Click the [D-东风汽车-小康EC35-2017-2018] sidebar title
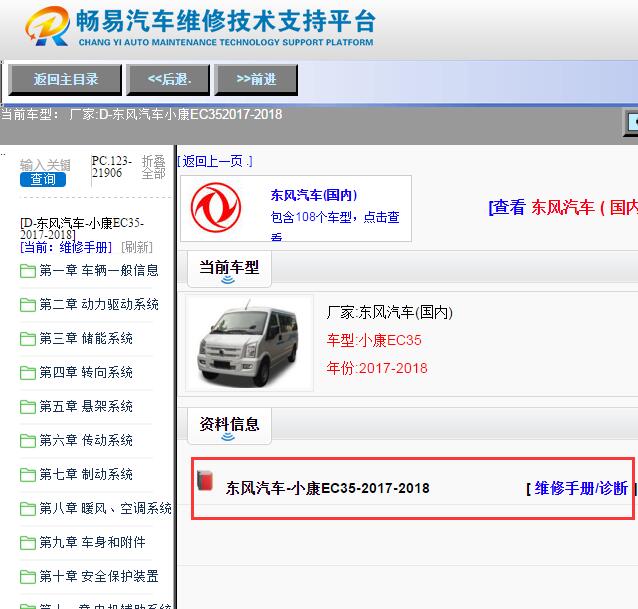 (x=81, y=229)
